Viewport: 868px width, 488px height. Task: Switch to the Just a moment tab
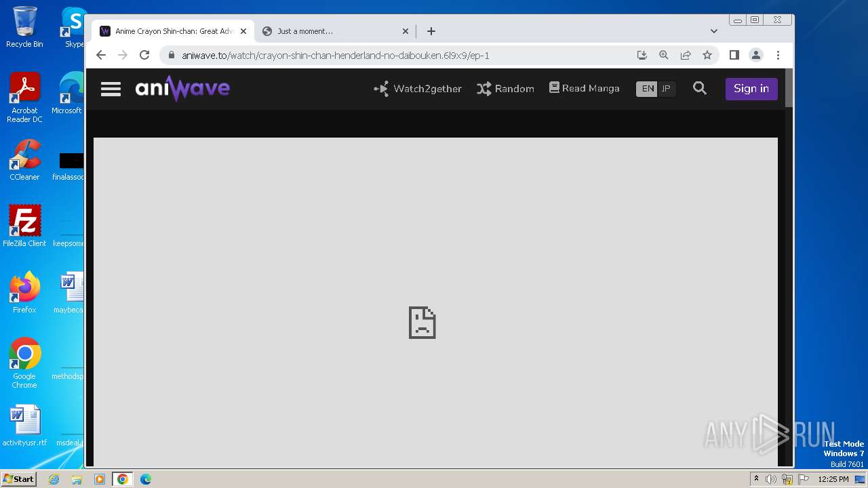[x=336, y=31]
